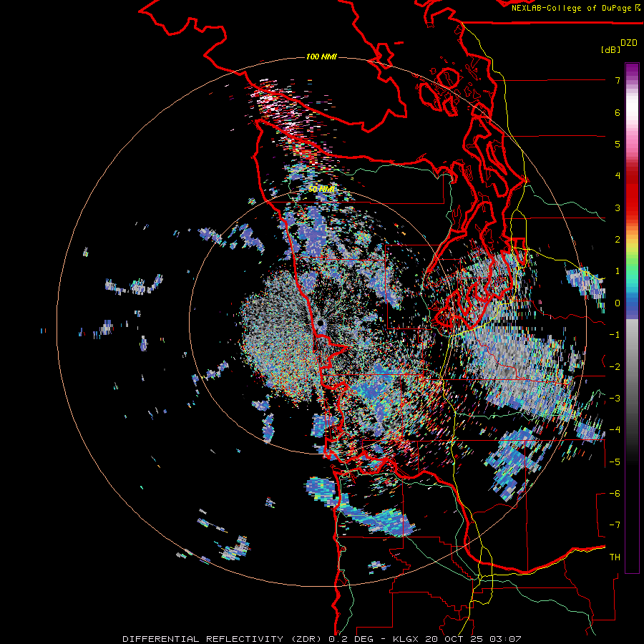Click the [dB] unit label

(610, 49)
